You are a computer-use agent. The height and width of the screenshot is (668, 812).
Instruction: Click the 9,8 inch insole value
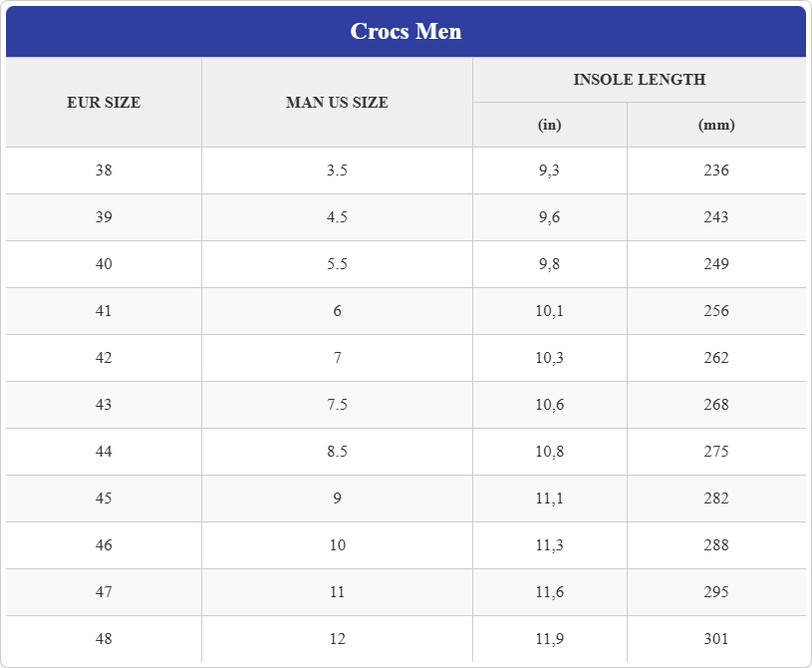pos(549,264)
